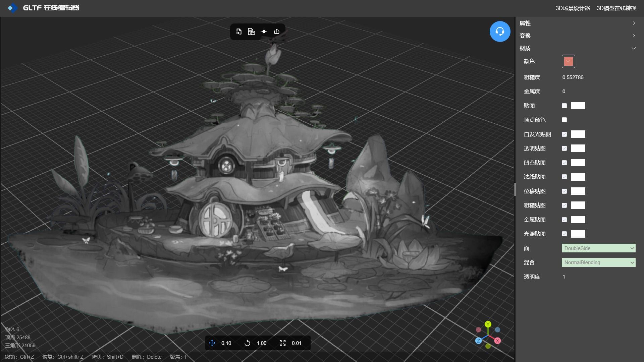Open 3D模型在线转换 link
Screen dimensions: 644x362
[616, 8]
